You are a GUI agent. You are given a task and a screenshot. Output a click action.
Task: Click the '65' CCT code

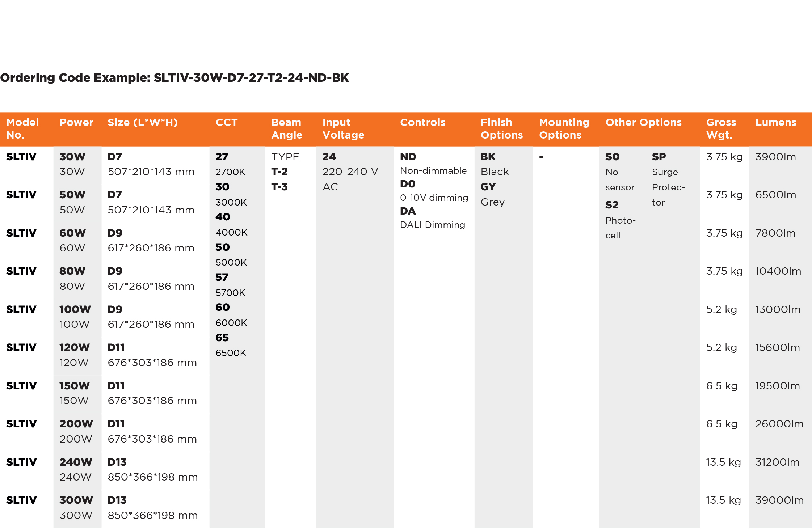pos(222,338)
